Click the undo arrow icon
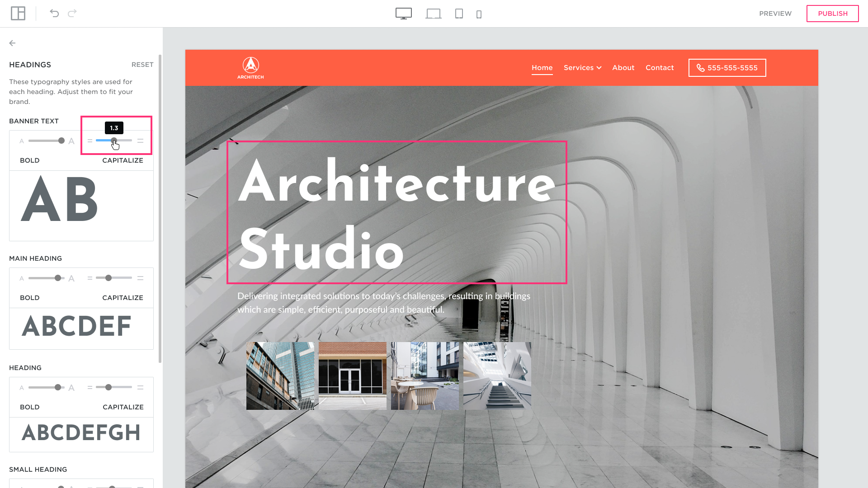The image size is (868, 488). (54, 14)
